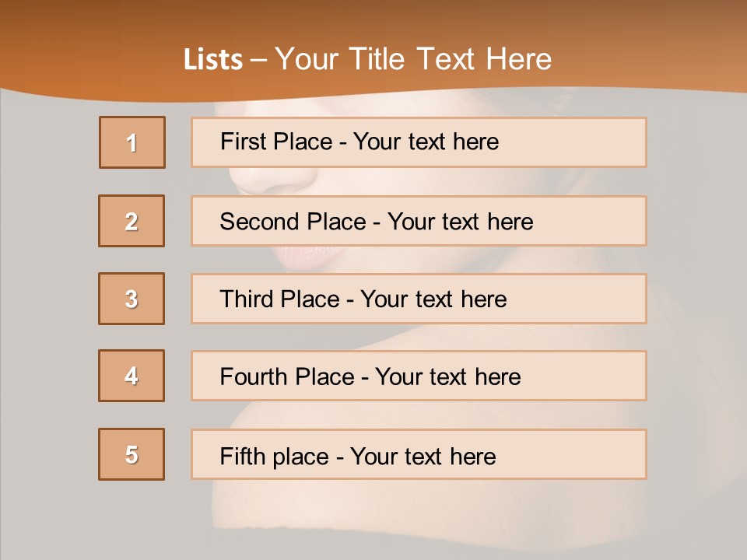Select the bold word "Lists" in title
The height and width of the screenshot is (560, 747).
click(x=213, y=60)
